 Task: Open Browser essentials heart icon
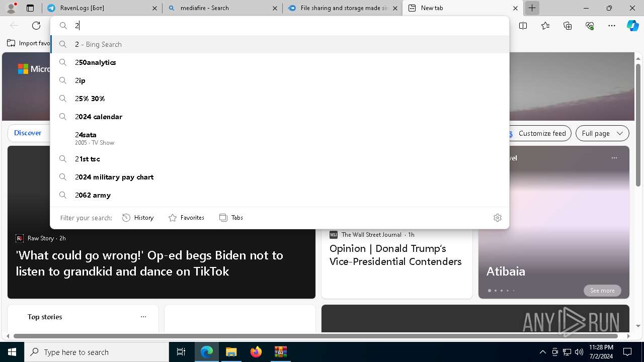(590, 26)
